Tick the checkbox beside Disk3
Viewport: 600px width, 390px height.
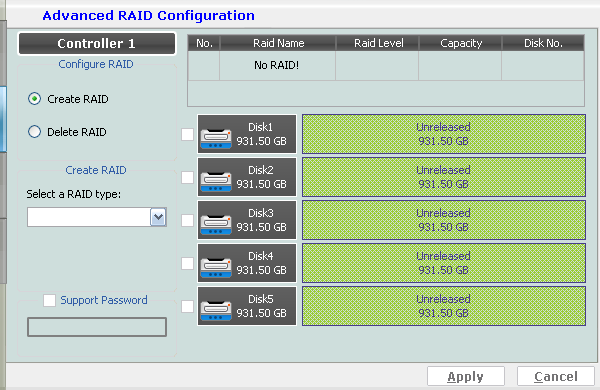[188, 220]
